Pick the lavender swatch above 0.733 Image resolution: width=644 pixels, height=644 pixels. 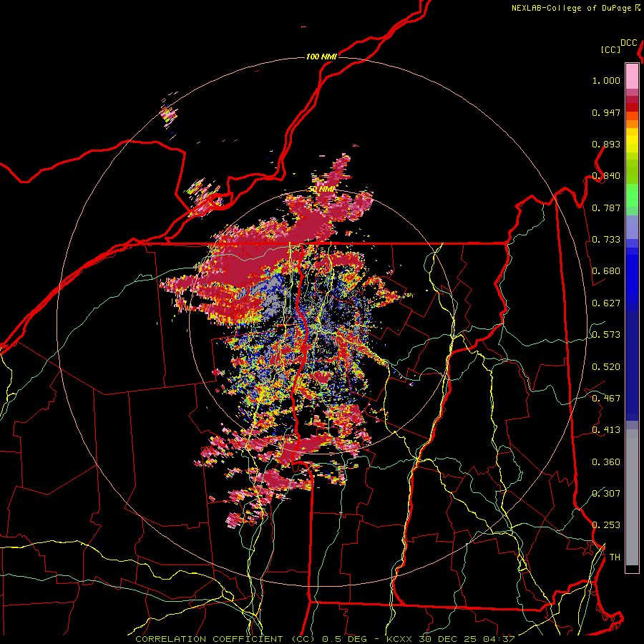click(x=632, y=227)
